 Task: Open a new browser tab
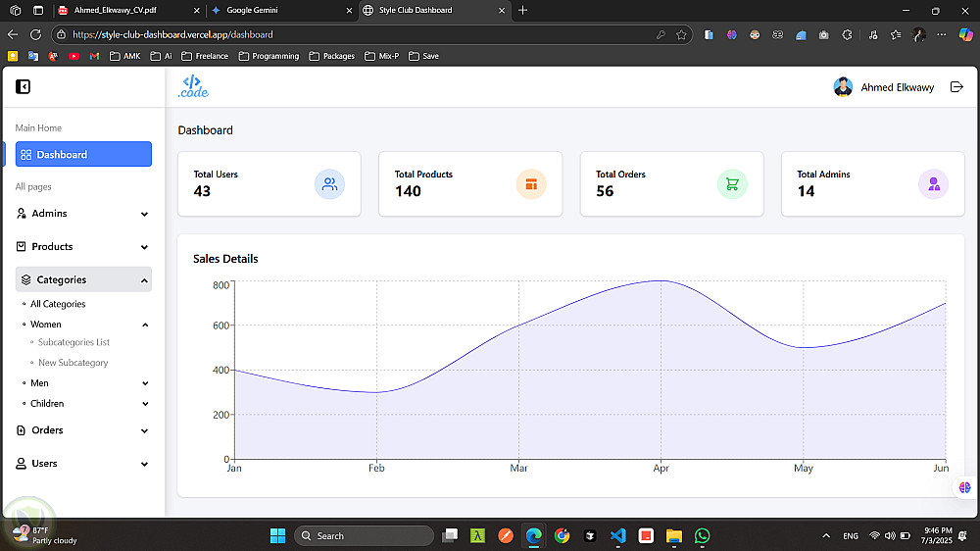(523, 10)
